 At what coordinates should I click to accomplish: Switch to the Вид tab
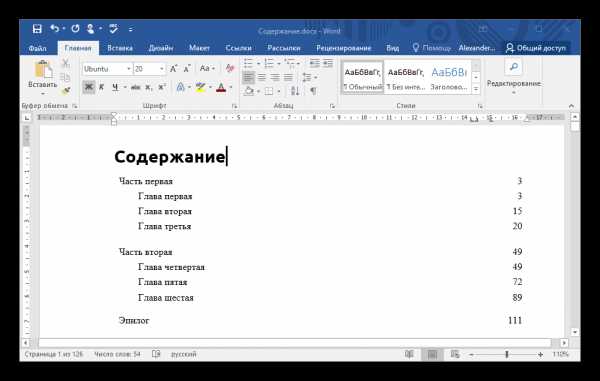pos(393,48)
